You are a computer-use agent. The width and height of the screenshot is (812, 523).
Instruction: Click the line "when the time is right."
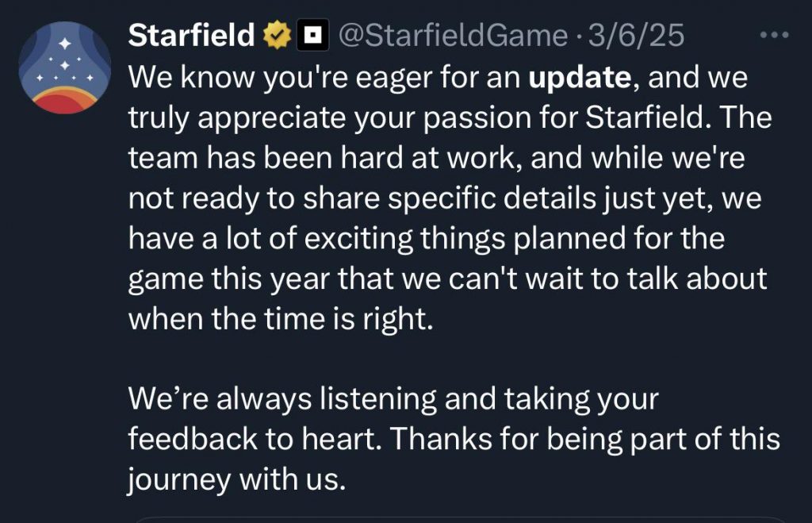pyautogui.click(x=282, y=320)
